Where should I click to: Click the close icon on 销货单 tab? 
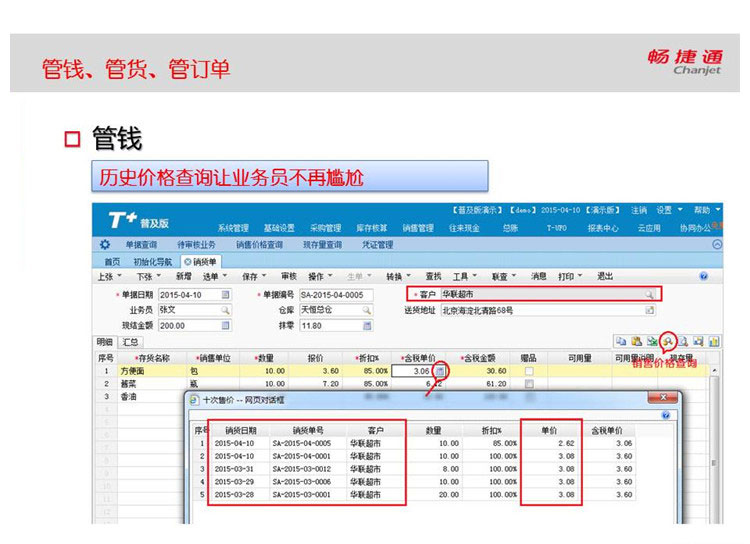click(x=188, y=262)
